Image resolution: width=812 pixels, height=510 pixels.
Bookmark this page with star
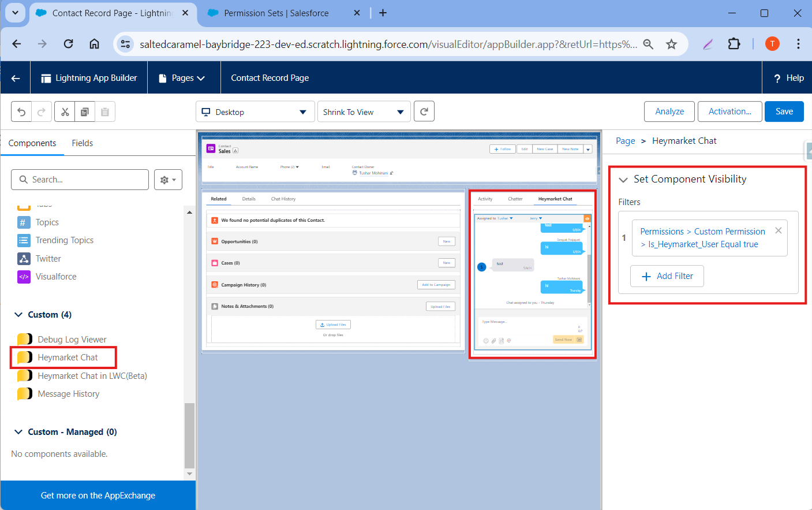pyautogui.click(x=671, y=44)
